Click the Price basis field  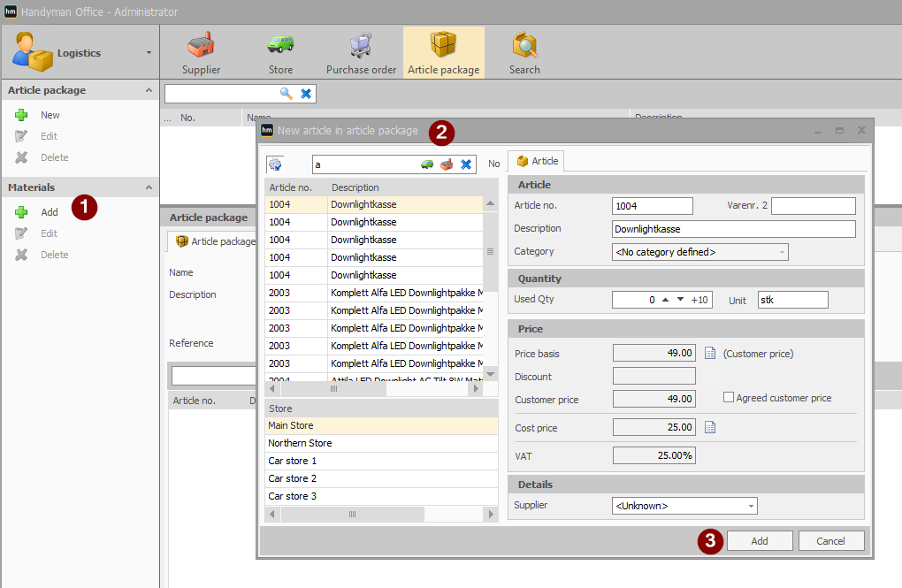pyautogui.click(x=654, y=353)
